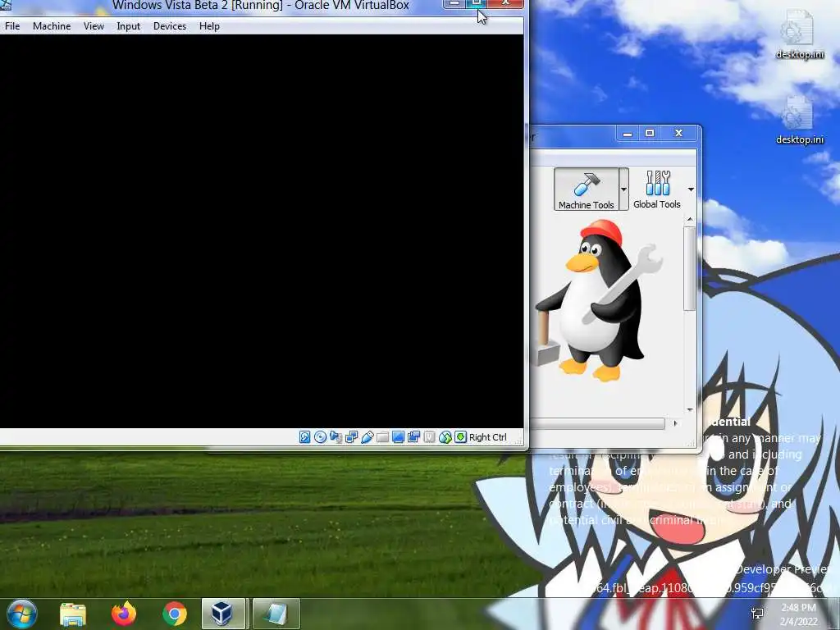Click the video capture indicator icon
This screenshot has height=630, width=840.
point(413,437)
